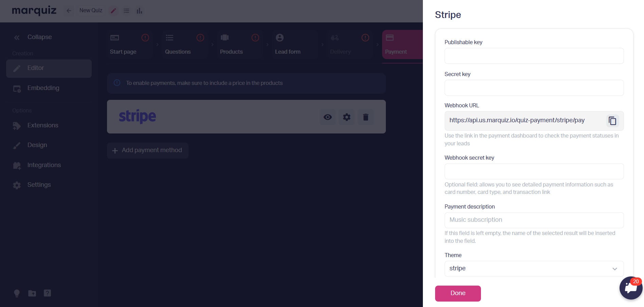The height and width of the screenshot is (307, 644).
Task: Open the help question mark icon
Action: pyautogui.click(x=48, y=293)
